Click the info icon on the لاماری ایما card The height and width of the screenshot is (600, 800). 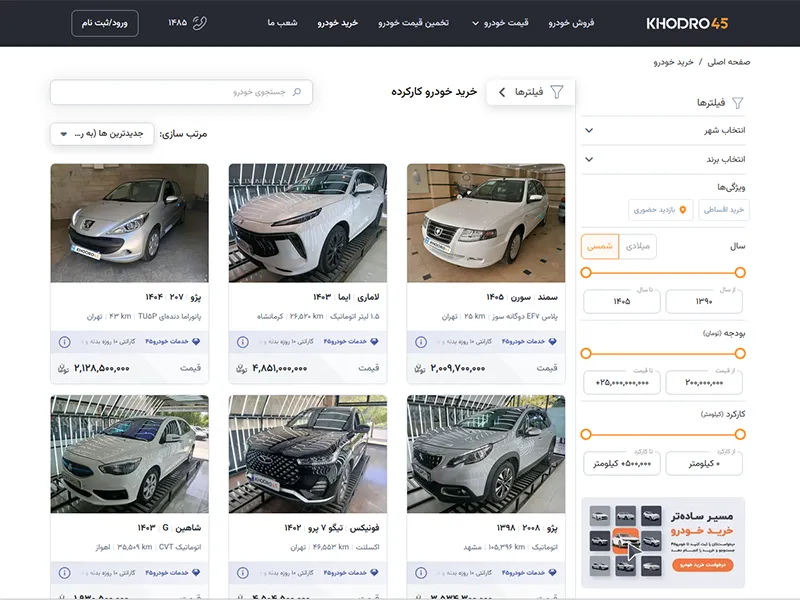click(x=243, y=342)
